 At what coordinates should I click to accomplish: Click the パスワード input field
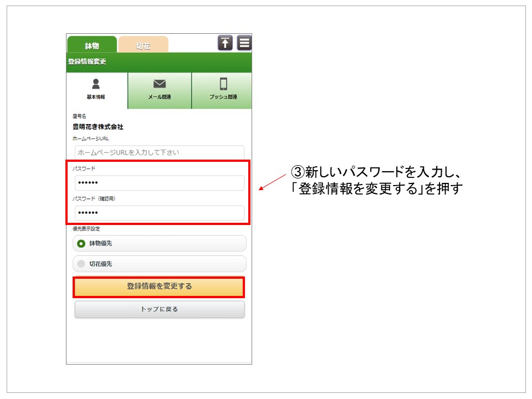coord(160,183)
